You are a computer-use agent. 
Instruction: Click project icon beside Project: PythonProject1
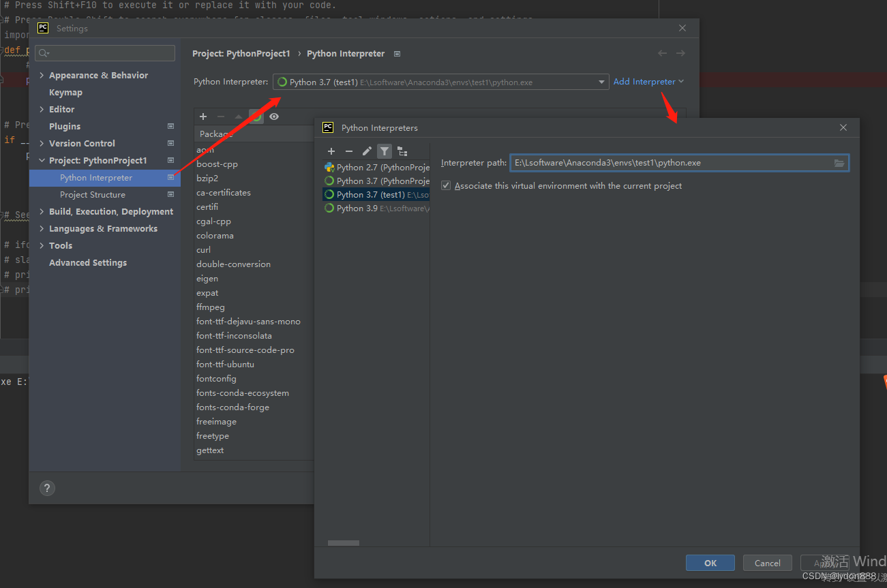[x=170, y=160]
